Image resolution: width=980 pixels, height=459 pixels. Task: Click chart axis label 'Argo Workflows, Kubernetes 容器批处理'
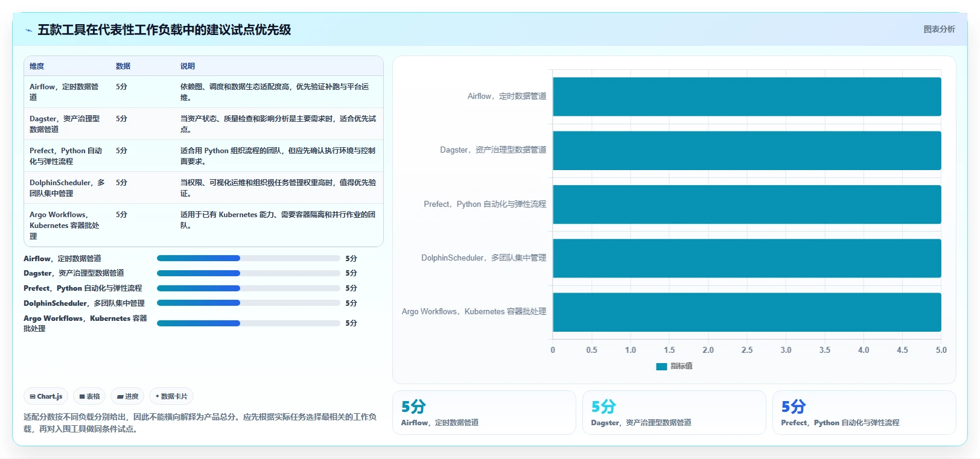click(x=474, y=311)
